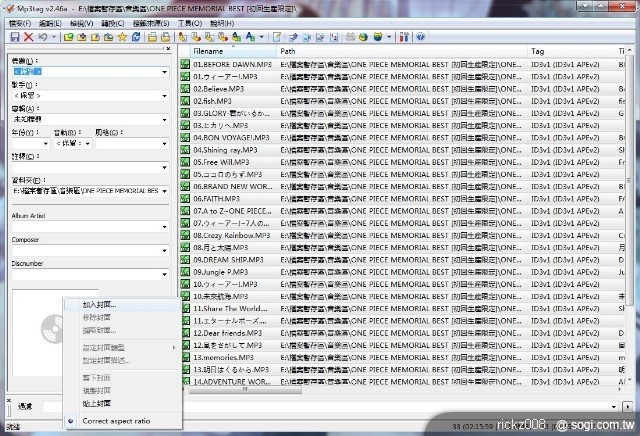Open the 編輯(E) menu
This screenshot has width=640, height=436.
coord(50,24)
